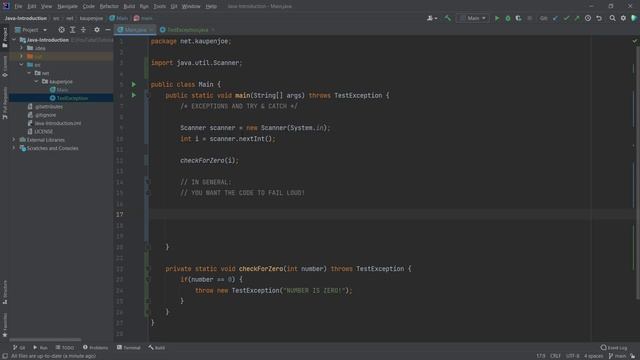
Task: Run class Main from gutter arrow line 5
Action: [133, 84]
